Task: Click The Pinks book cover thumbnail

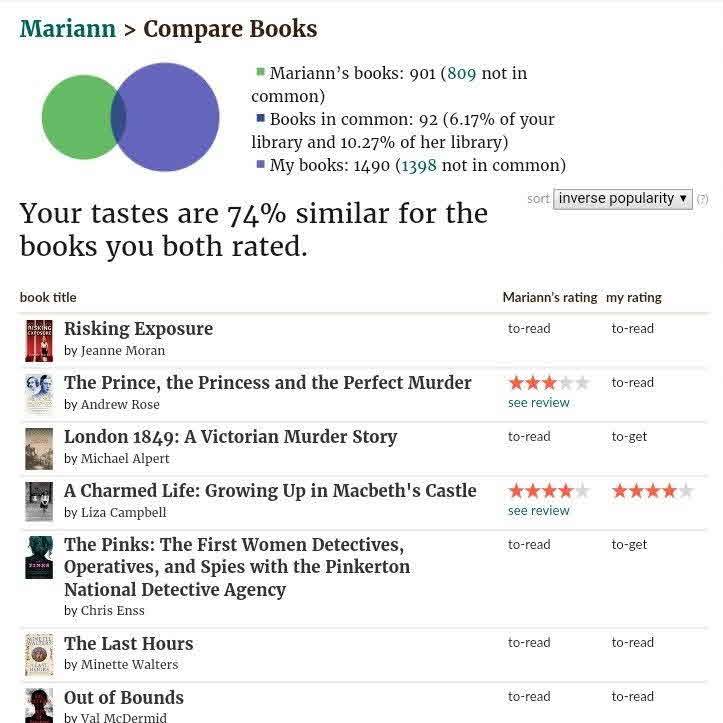Action: (x=39, y=557)
